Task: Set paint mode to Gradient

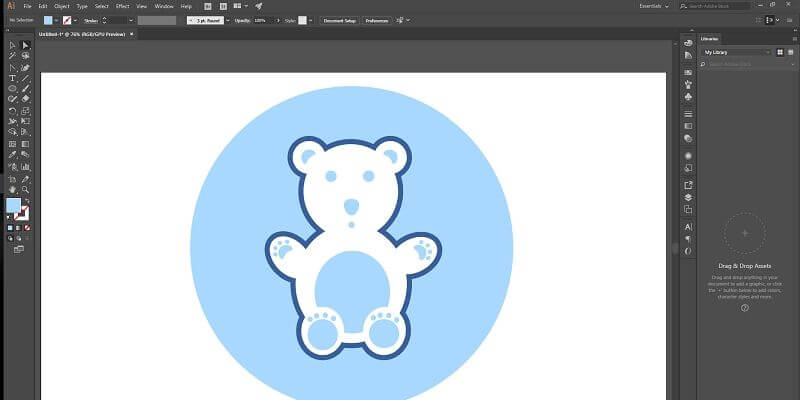Action: pos(18,228)
